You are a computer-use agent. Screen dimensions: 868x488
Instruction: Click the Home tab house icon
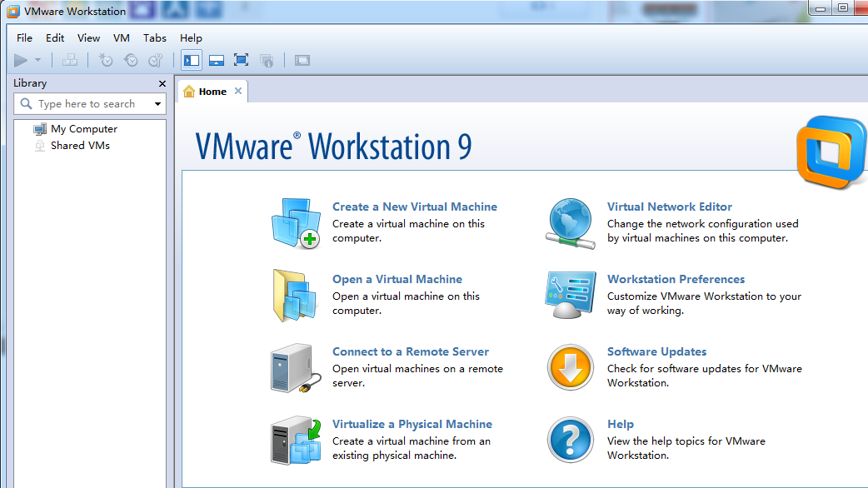pyautogui.click(x=189, y=92)
